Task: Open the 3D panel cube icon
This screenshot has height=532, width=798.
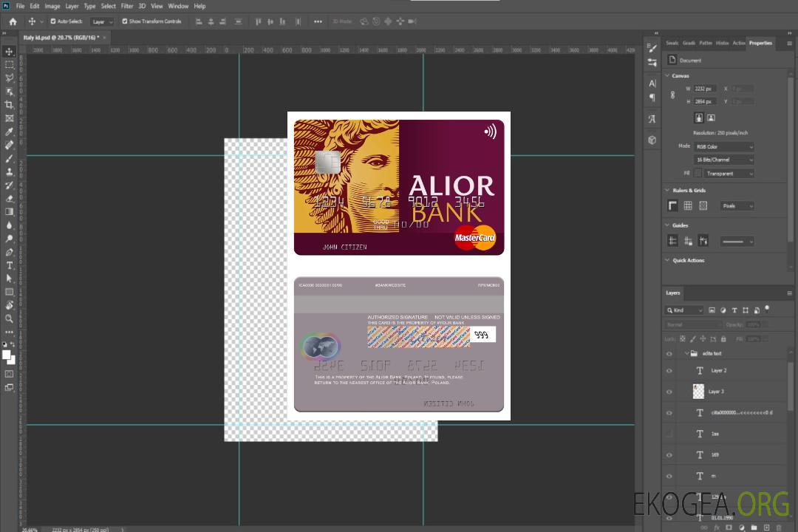Action: coord(652,140)
